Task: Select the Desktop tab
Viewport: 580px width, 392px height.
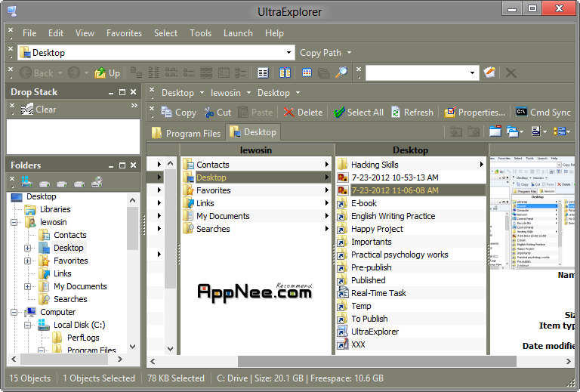Action: click(254, 132)
